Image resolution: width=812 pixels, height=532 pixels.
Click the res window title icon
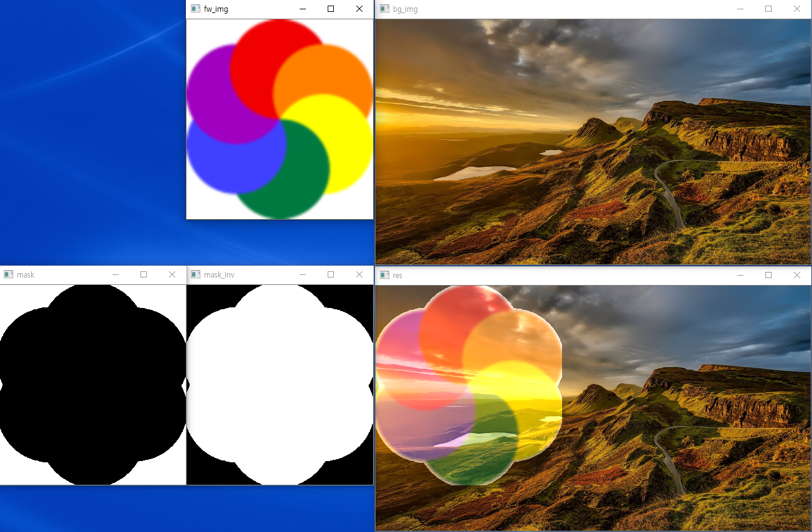[384, 275]
